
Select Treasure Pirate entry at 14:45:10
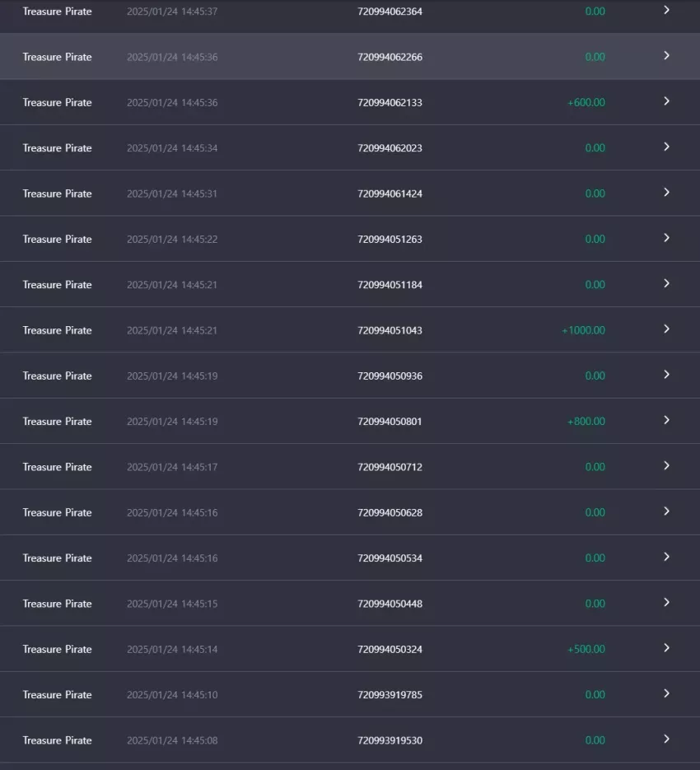coord(350,694)
